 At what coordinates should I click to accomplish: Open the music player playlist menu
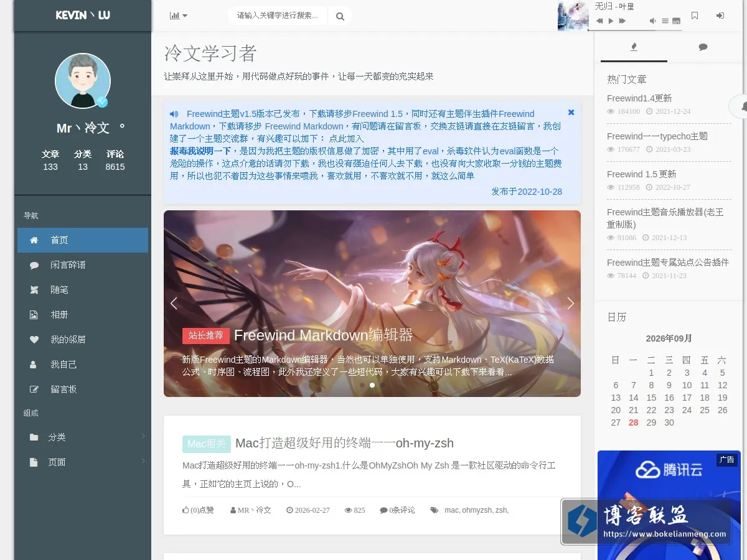665,21
